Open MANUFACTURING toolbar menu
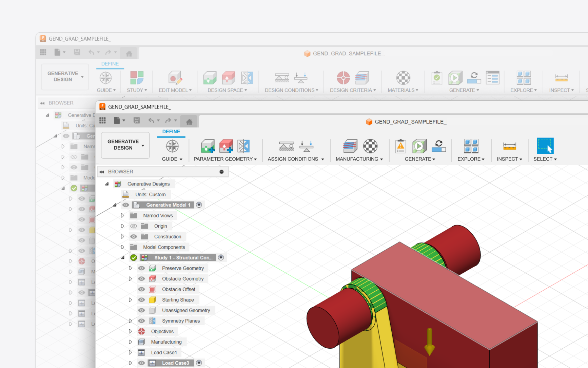Image resolution: width=588 pixels, height=368 pixels. point(359,159)
